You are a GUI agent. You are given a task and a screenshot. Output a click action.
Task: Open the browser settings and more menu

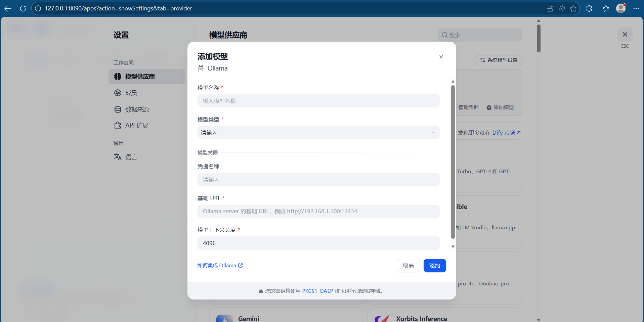pos(636,8)
